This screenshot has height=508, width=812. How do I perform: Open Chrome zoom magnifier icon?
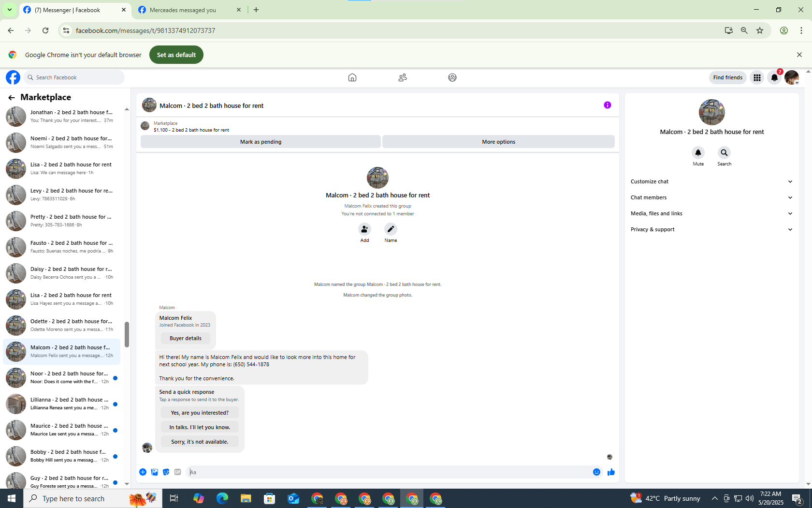click(x=744, y=30)
